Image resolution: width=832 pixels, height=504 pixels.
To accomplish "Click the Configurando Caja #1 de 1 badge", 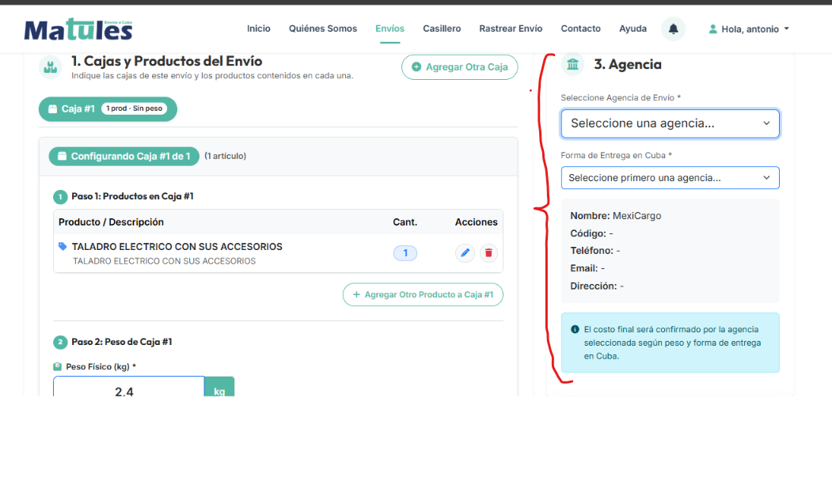I will pyautogui.click(x=124, y=156).
